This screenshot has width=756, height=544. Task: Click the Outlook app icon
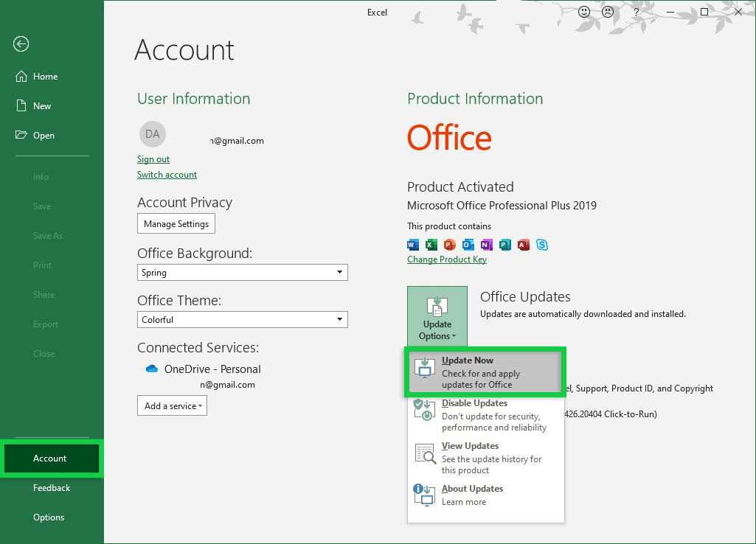[x=468, y=244]
